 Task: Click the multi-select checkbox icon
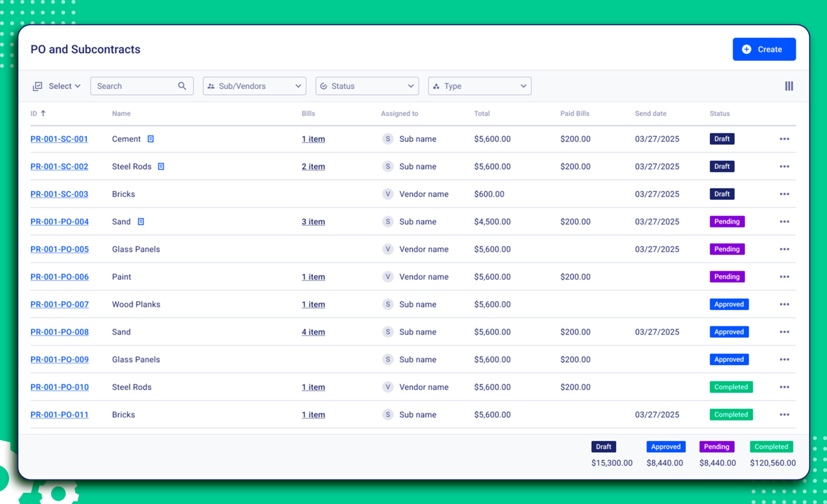click(x=38, y=86)
